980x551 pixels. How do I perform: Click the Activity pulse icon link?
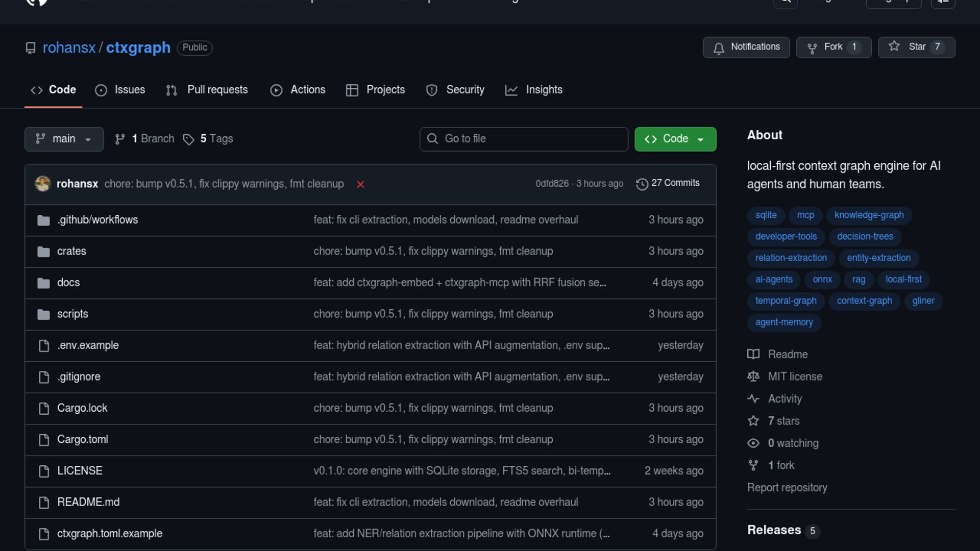point(753,399)
